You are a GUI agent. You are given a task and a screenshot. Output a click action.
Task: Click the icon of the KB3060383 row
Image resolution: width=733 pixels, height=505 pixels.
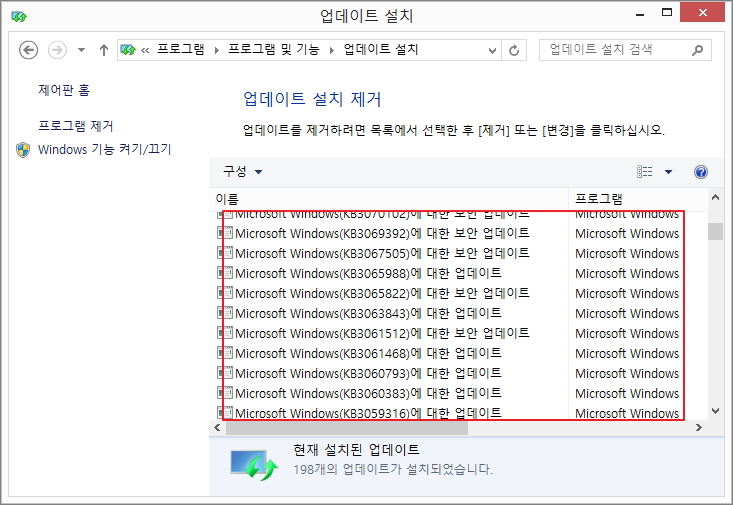pyautogui.click(x=225, y=393)
